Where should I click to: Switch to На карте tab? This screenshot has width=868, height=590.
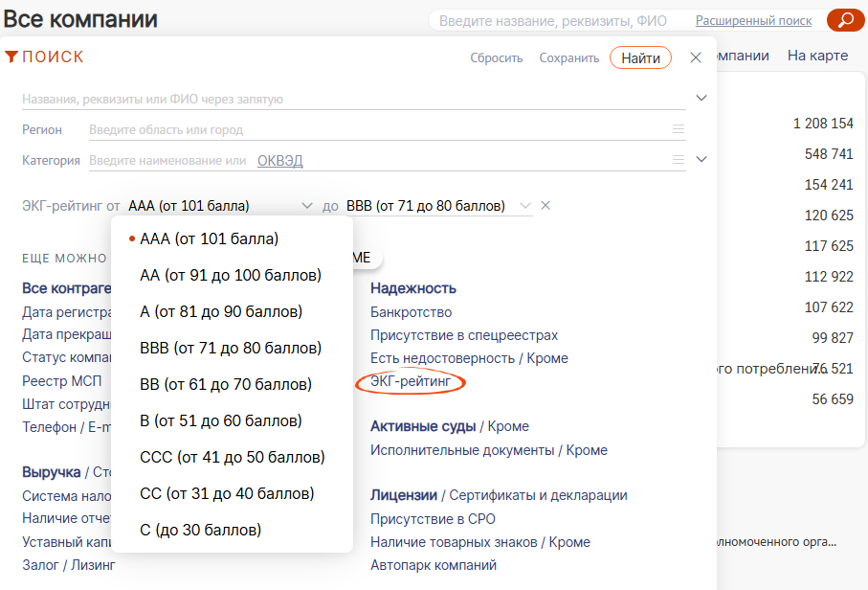pyautogui.click(x=817, y=56)
